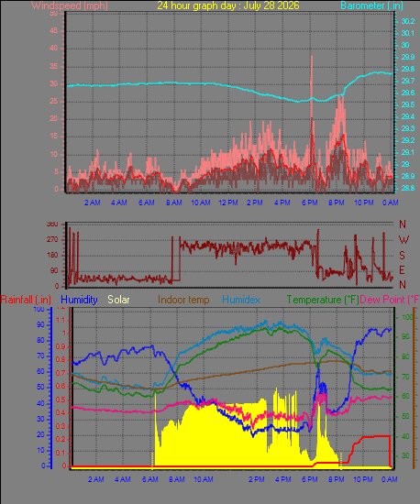This screenshot has height=504, width=420.
Task: Select the Humidex legend label
Action: 241,300
